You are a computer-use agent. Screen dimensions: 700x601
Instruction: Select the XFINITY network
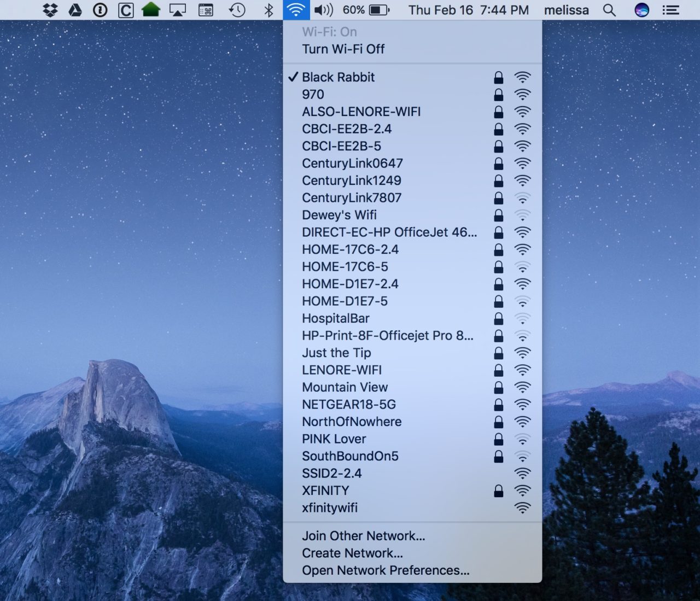[412, 491]
